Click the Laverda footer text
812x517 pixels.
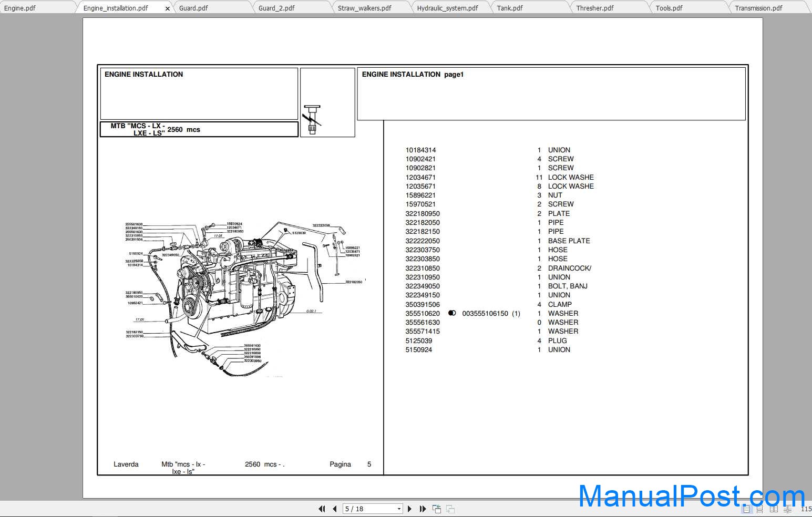pos(126,464)
